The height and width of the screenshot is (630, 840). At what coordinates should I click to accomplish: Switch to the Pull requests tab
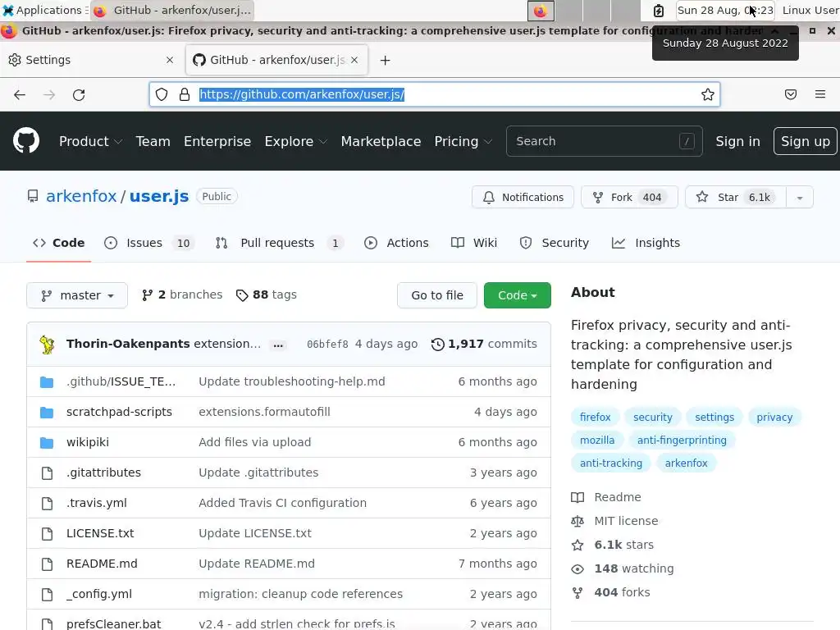[x=280, y=243]
